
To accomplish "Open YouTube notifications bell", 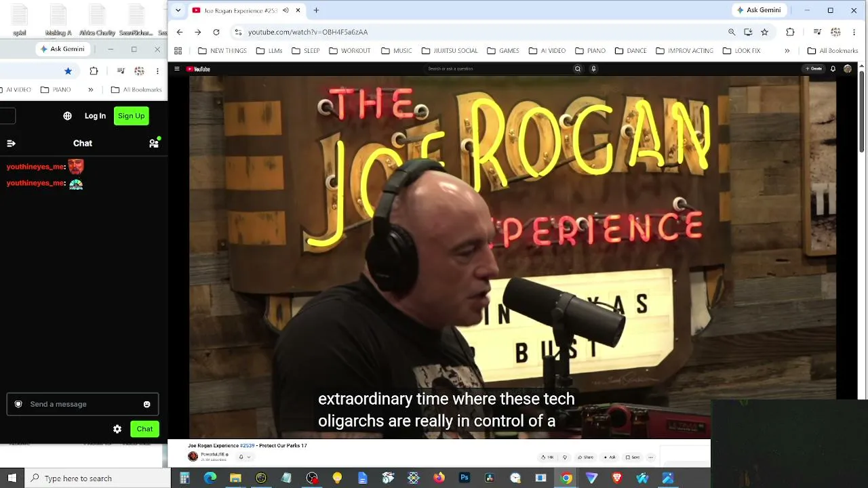I will tap(833, 68).
